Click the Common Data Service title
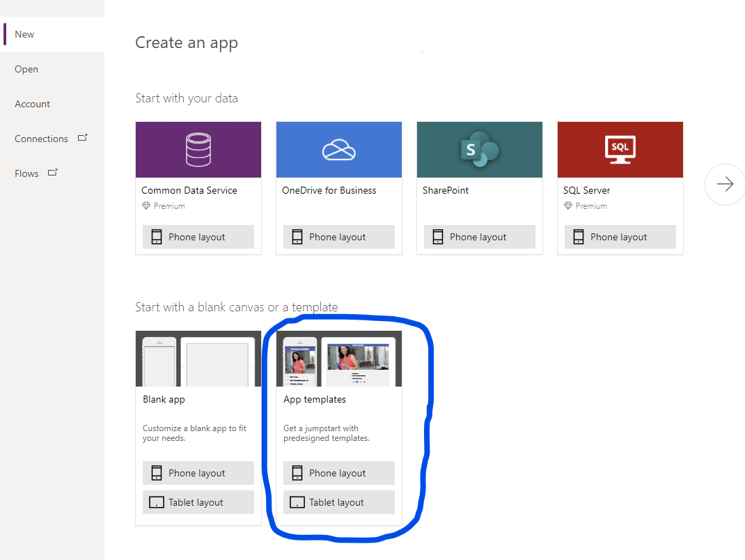745x560 pixels. pos(189,190)
